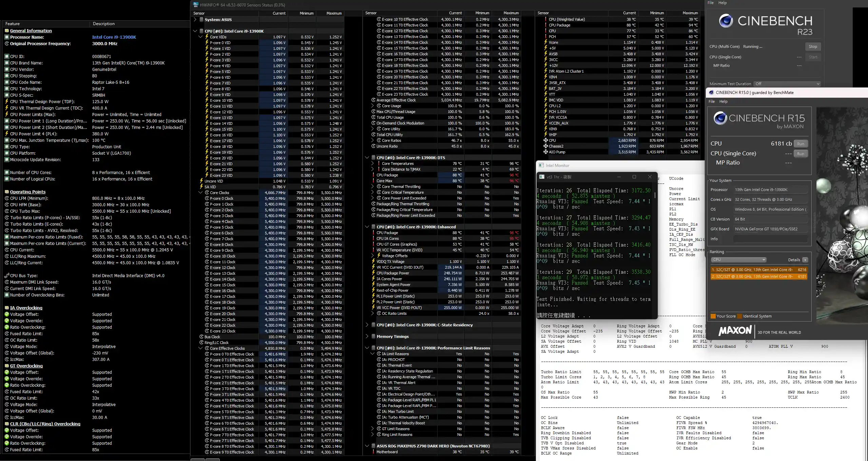Expand the Ring Limit Reasons node

pyautogui.click(x=372, y=435)
